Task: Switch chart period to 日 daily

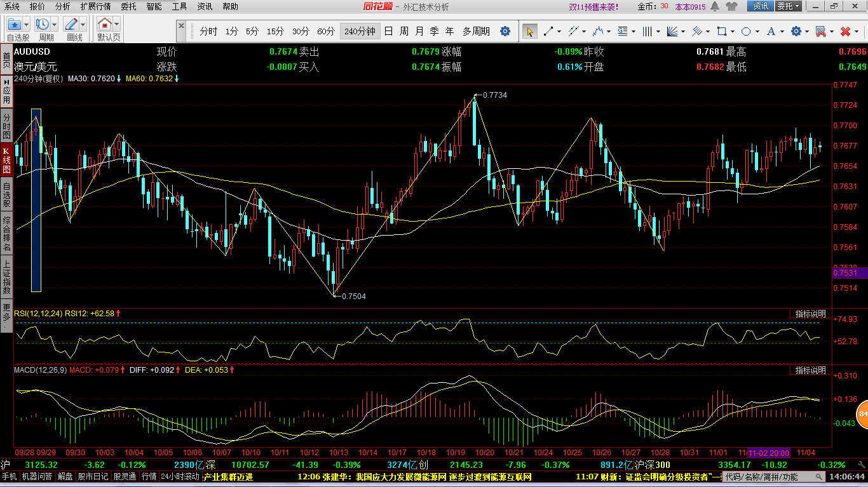Action: tap(388, 31)
